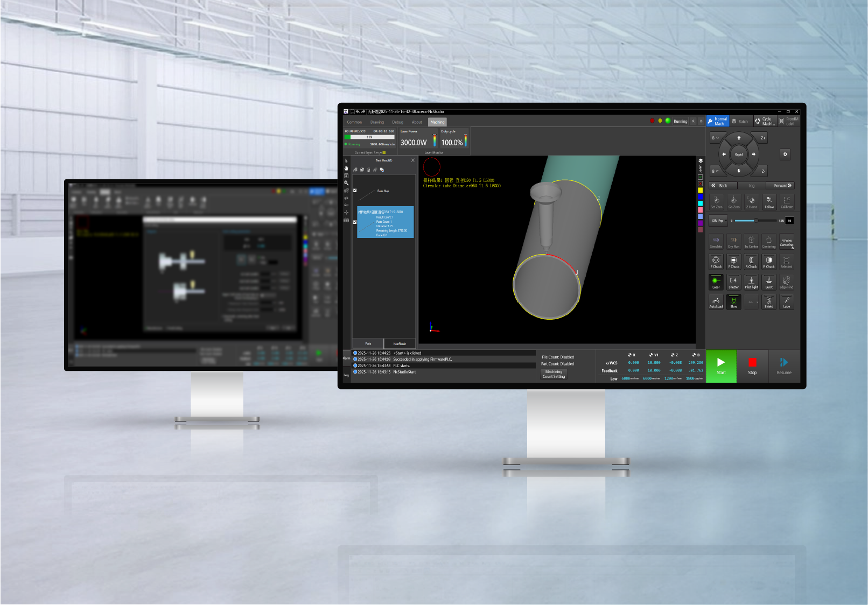Open the jog settings gear
Viewport: 868px width, 605px height.
(785, 154)
